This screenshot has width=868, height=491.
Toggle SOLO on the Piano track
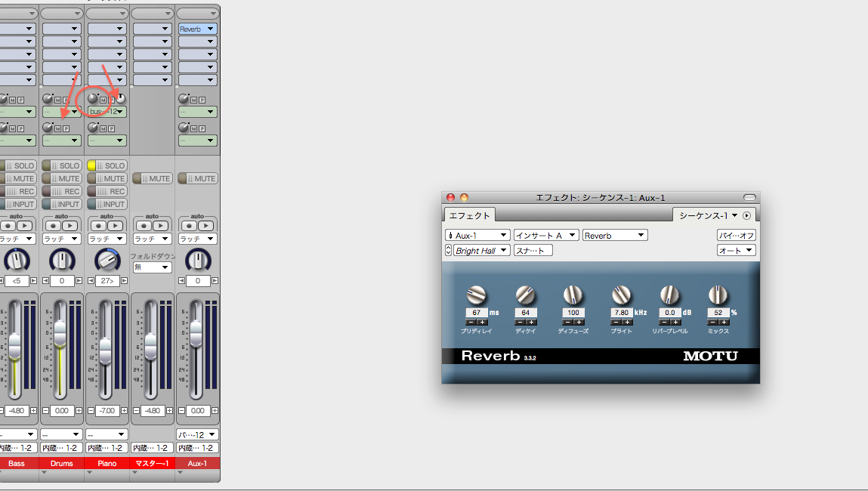pos(107,165)
